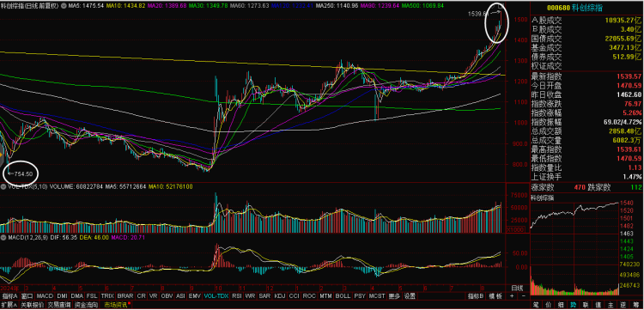Viewport: 644px width, 310px height.
Task: Select the 筹 chip-distribution icon
Action: pyautogui.click(x=636, y=305)
